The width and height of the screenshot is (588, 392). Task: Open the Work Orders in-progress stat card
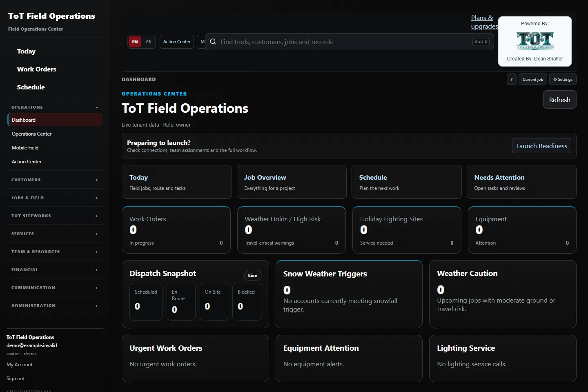point(176,230)
